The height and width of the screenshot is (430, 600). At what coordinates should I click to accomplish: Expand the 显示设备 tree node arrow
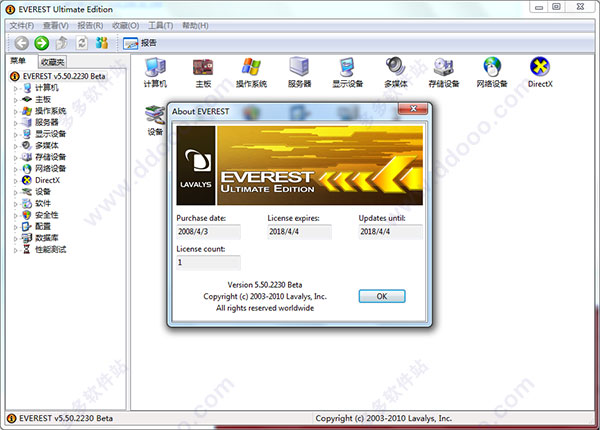[16, 134]
